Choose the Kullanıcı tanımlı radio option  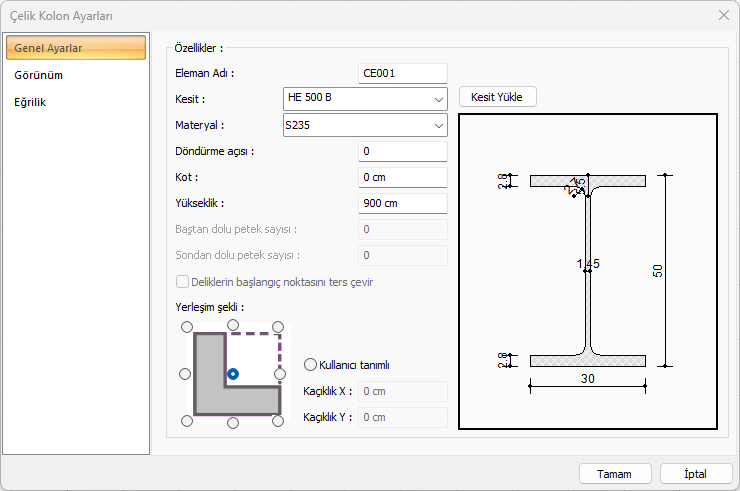coord(310,365)
